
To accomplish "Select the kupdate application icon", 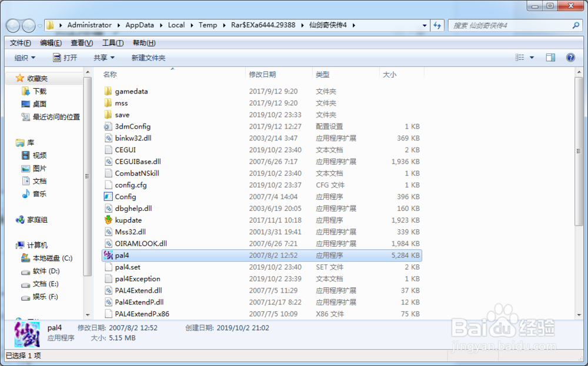I will click(x=108, y=220).
